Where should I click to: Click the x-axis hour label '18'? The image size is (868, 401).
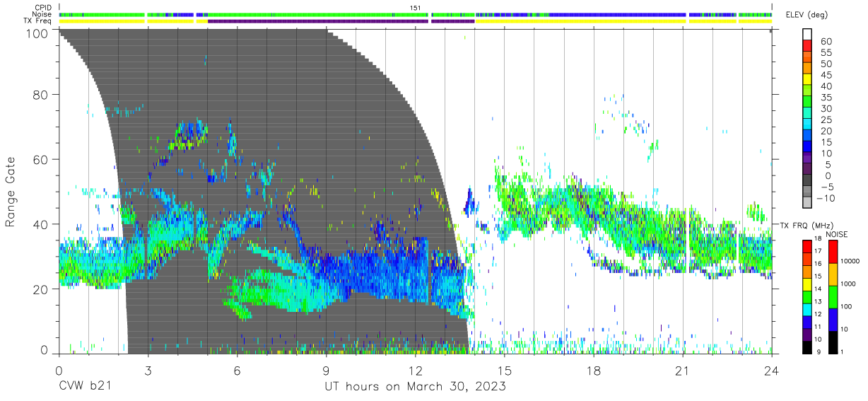click(593, 369)
